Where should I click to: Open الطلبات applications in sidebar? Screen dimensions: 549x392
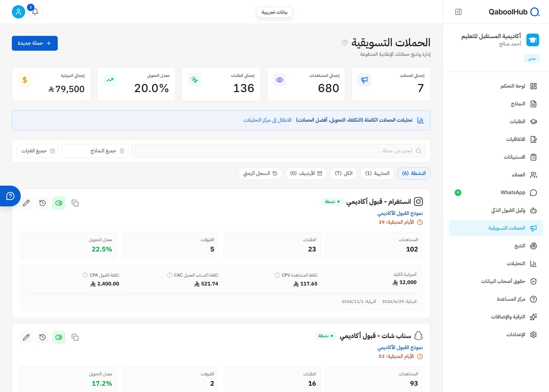pyautogui.click(x=496, y=122)
